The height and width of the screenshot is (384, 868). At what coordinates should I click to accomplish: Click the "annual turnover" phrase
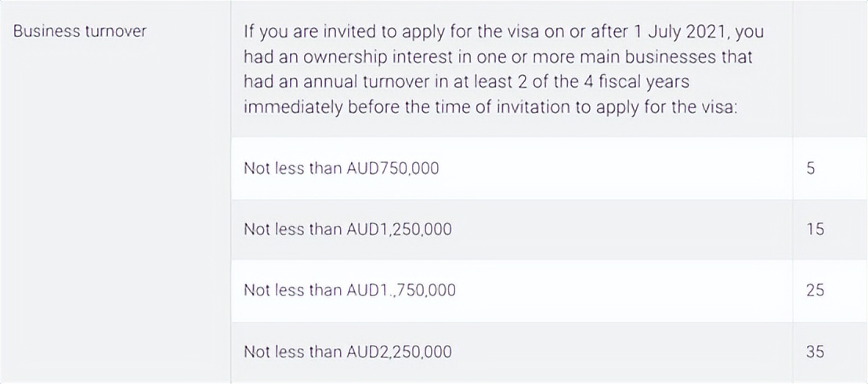[341, 82]
